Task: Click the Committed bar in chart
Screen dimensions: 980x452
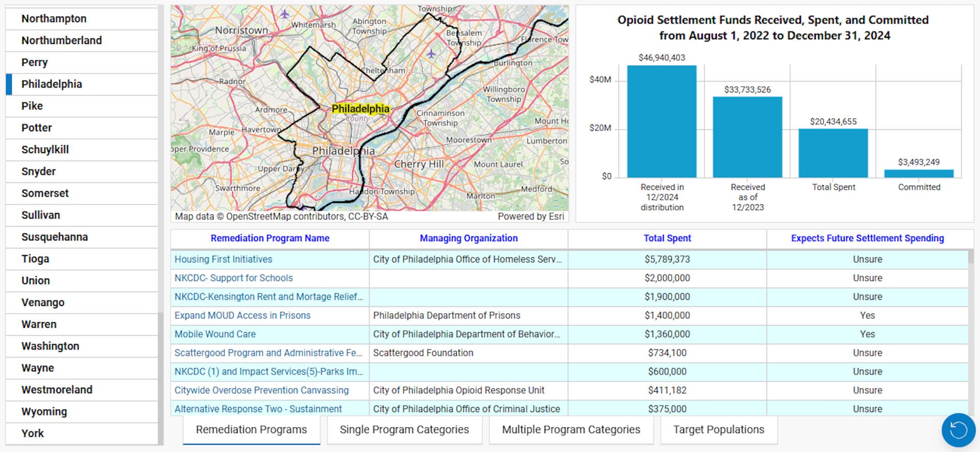Action: [x=919, y=174]
